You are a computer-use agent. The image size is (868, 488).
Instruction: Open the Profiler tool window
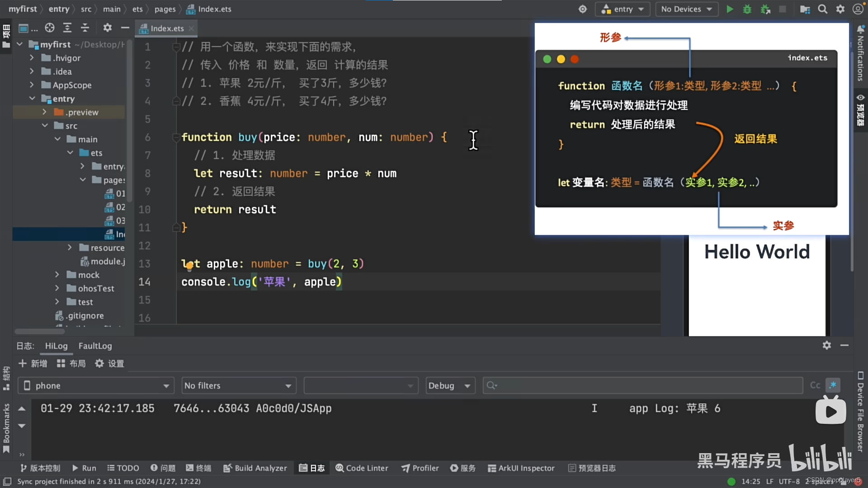pyautogui.click(x=420, y=468)
